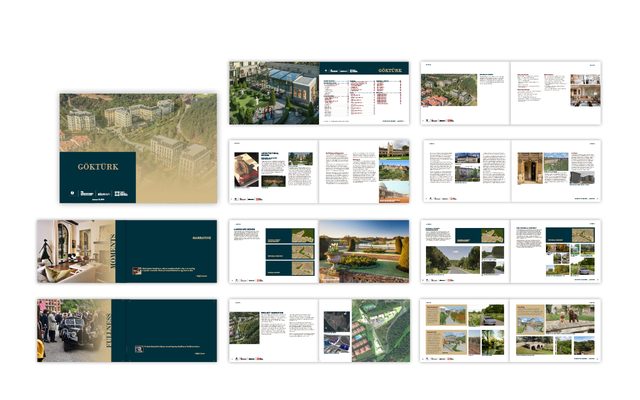Select the GÖKTÜRK header on contents page
This screenshot has width=640, height=400.
(x=389, y=70)
